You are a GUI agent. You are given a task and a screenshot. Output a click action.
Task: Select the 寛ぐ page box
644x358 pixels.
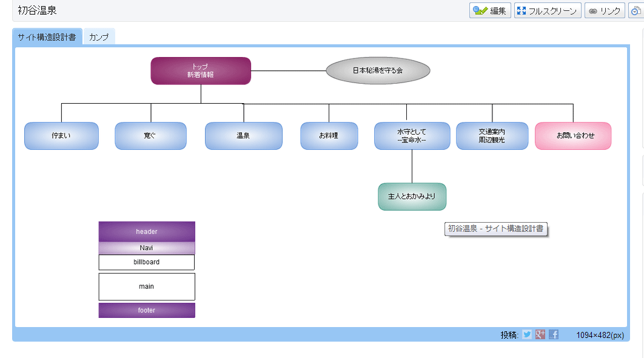point(150,136)
